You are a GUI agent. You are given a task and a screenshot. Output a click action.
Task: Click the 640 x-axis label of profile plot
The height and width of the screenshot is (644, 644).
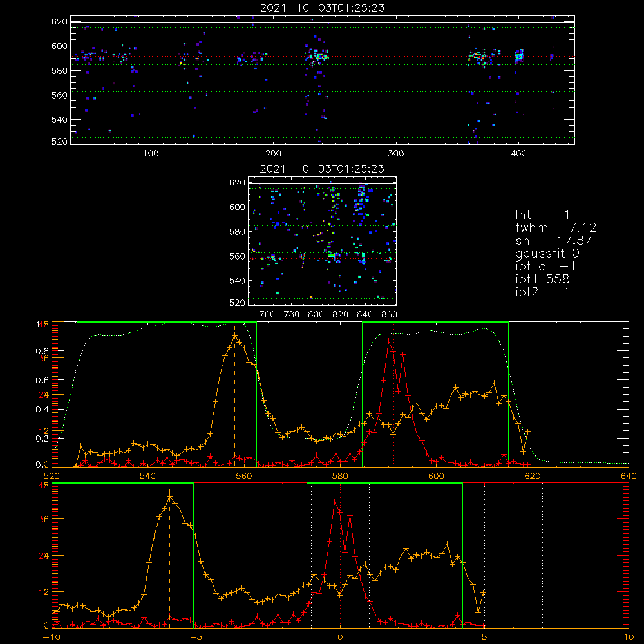click(629, 476)
